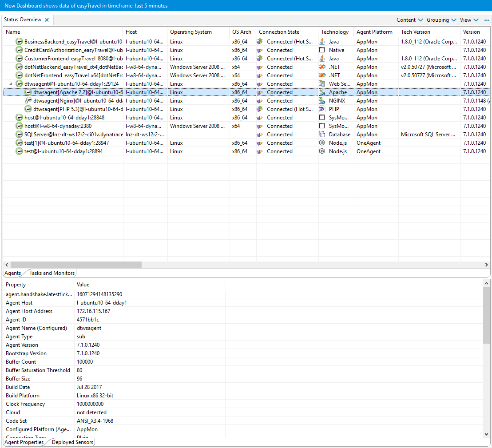Click the Value column header

click(149, 285)
